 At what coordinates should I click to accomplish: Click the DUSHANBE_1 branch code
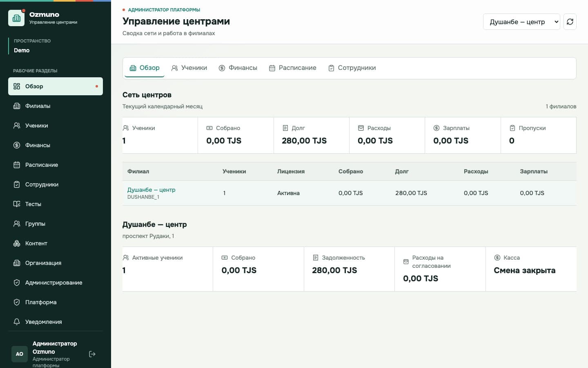pyautogui.click(x=143, y=197)
